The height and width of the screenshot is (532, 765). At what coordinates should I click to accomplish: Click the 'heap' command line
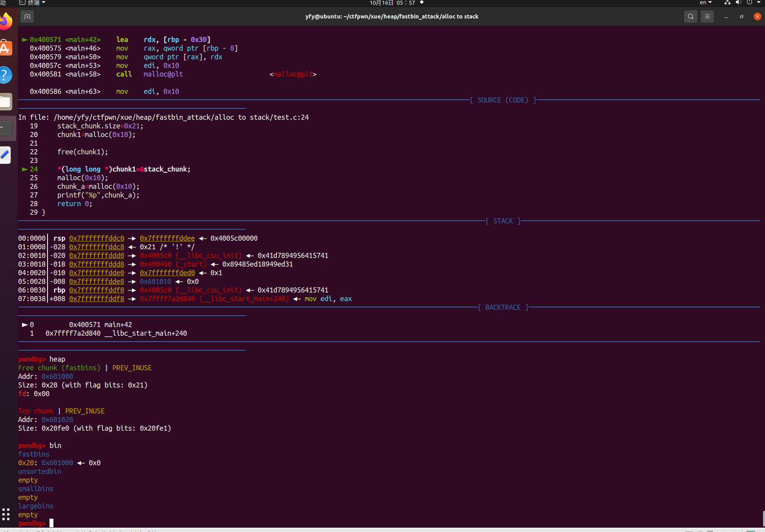pos(42,359)
